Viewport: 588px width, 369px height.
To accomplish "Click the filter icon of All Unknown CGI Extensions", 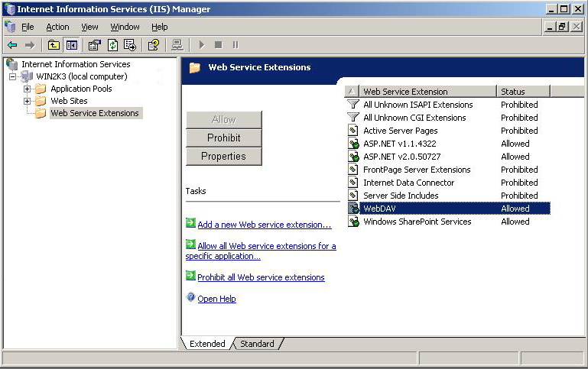I will point(352,117).
